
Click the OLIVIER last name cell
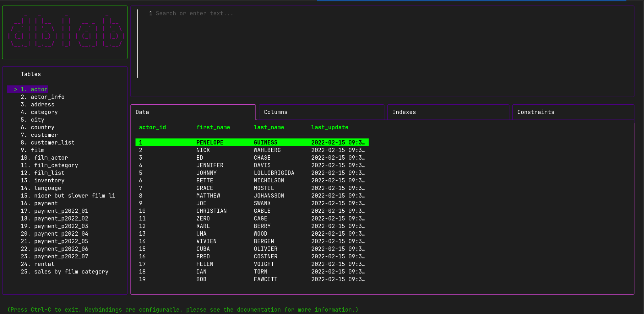click(266, 249)
